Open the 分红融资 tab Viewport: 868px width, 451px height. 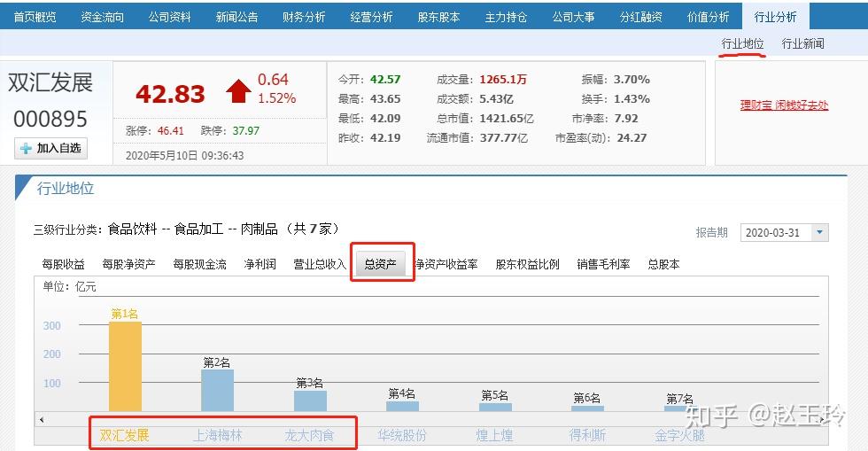(x=641, y=17)
